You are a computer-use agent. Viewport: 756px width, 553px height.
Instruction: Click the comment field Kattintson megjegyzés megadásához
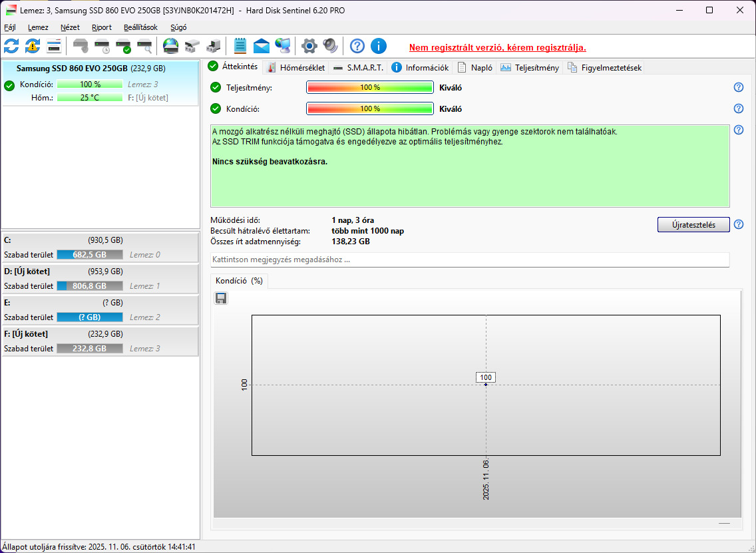pos(470,260)
